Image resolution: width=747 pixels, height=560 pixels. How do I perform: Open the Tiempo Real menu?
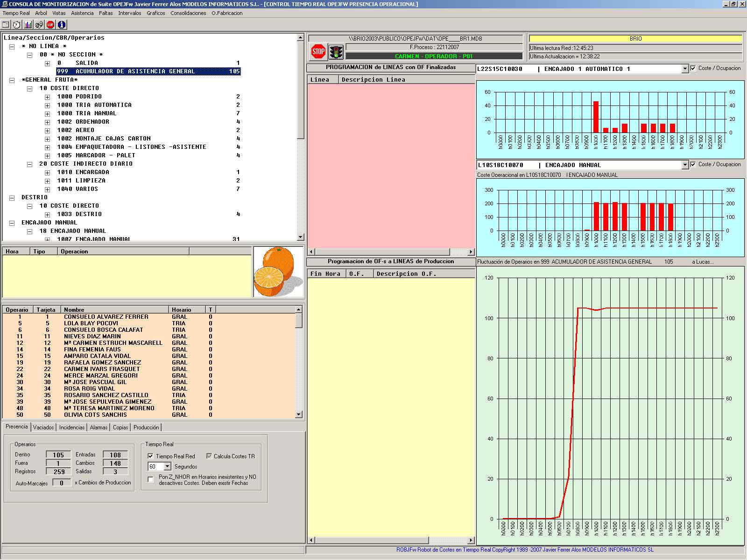[x=16, y=13]
